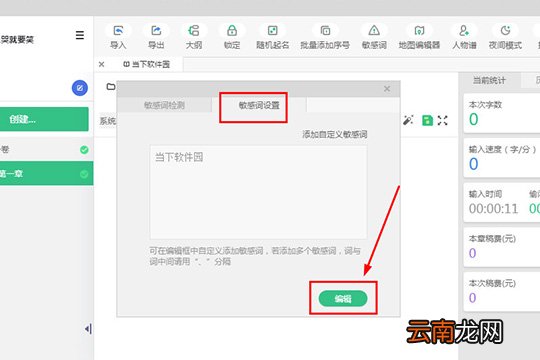Click the 本章稿费(元) value
This screenshot has width=540, height=360.
click(472, 253)
